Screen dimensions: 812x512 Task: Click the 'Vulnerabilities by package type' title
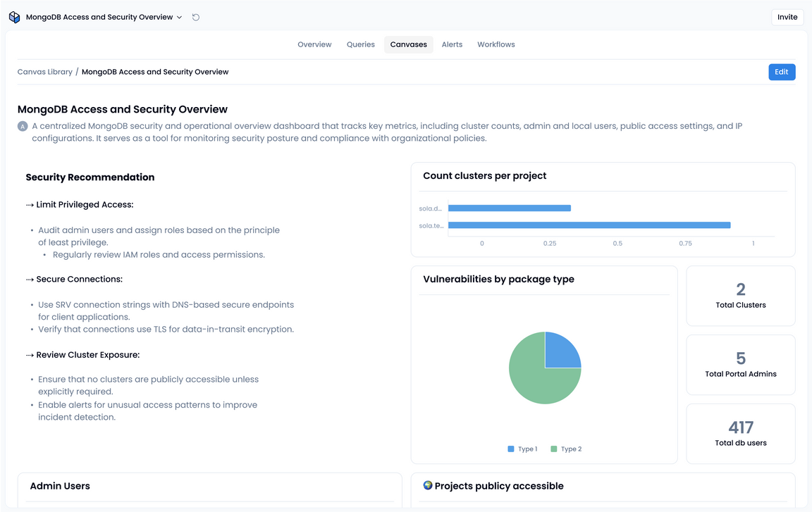pyautogui.click(x=499, y=280)
